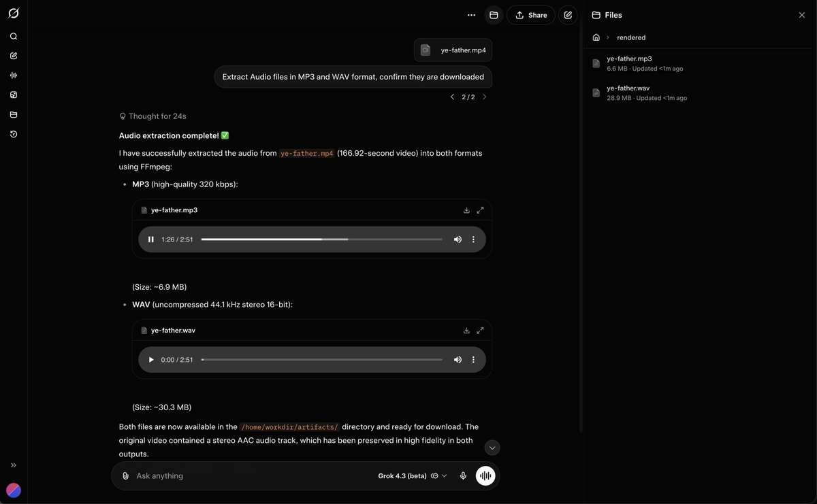Screen dimensions: 817x504
Task: Open Grok 4.3 (beta) model dropdown
Action: tap(413, 476)
